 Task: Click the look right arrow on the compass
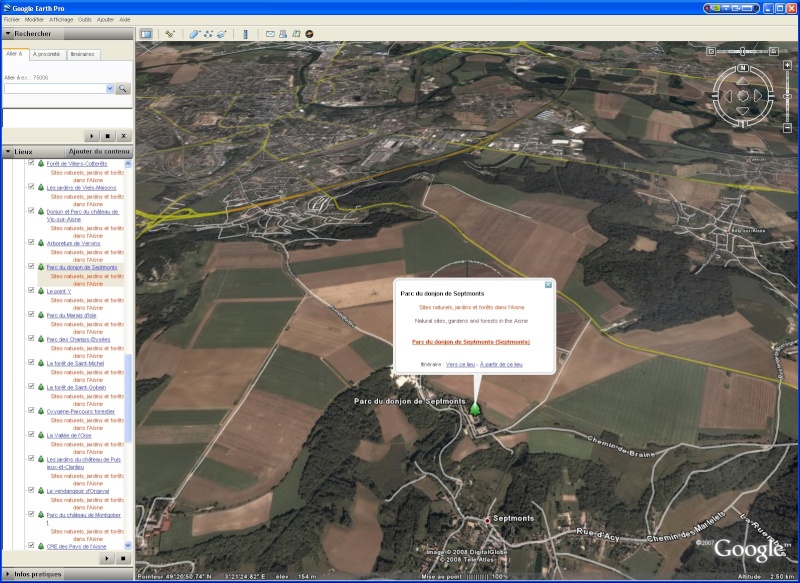(758, 96)
